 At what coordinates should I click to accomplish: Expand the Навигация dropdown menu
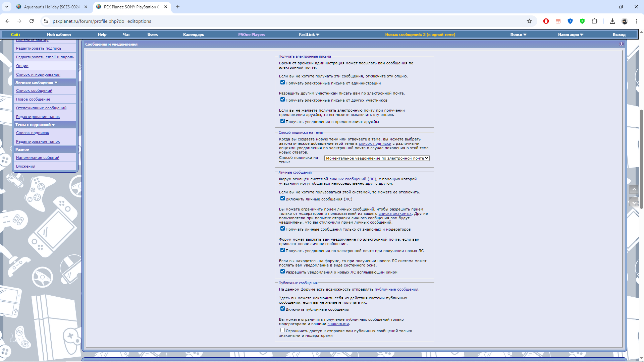pyautogui.click(x=570, y=35)
